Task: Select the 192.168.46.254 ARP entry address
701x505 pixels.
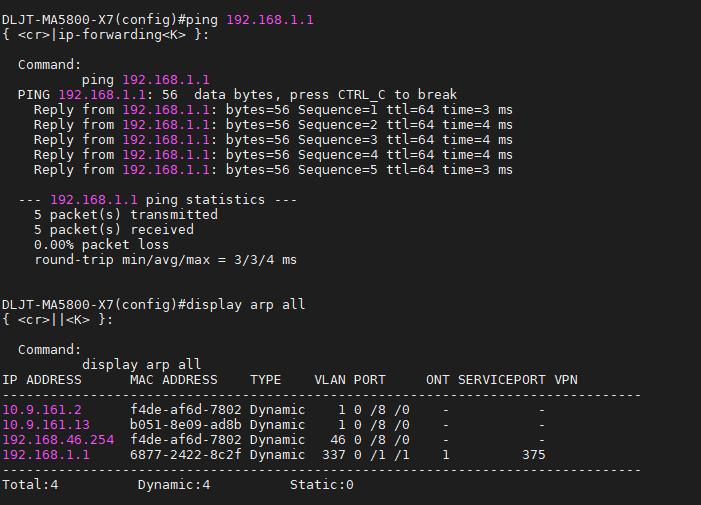Action: pyautogui.click(x=58, y=440)
